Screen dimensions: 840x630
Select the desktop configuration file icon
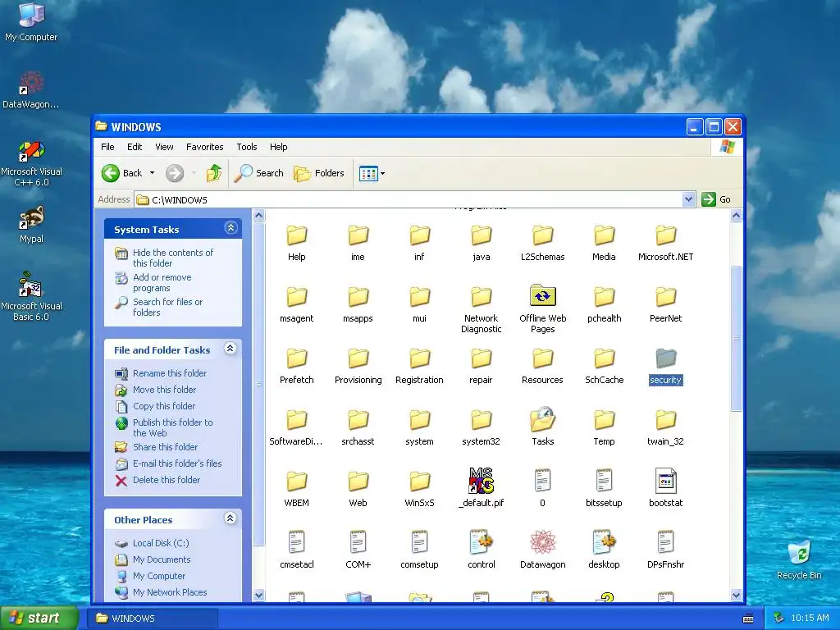coord(604,542)
